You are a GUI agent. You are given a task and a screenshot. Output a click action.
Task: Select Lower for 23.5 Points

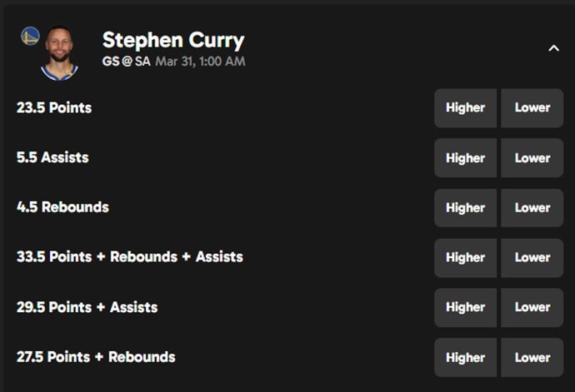tap(532, 108)
